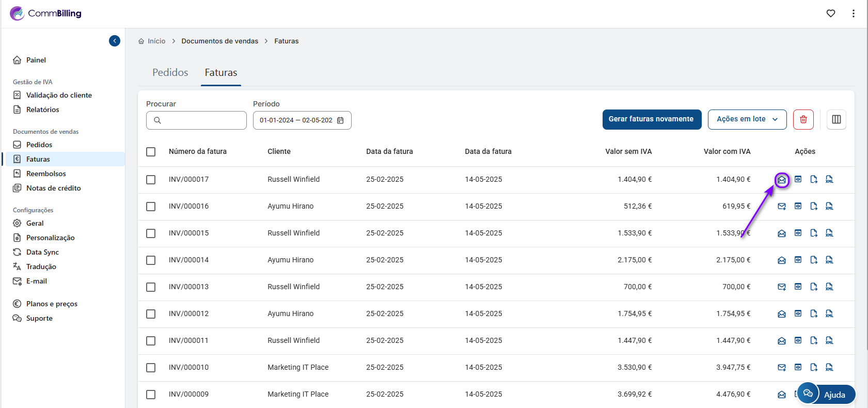Image resolution: width=868 pixels, height=408 pixels.
Task: Expand the Ações em lote dropdown
Action: (747, 119)
